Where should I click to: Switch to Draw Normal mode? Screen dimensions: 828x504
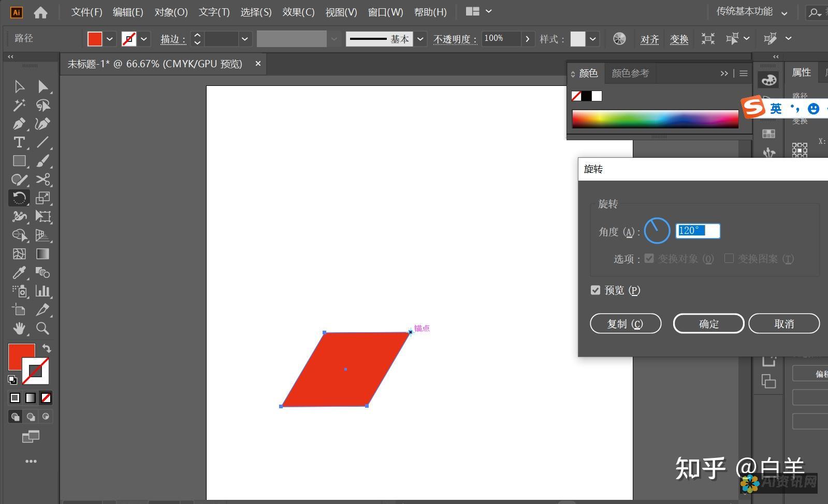click(15, 417)
